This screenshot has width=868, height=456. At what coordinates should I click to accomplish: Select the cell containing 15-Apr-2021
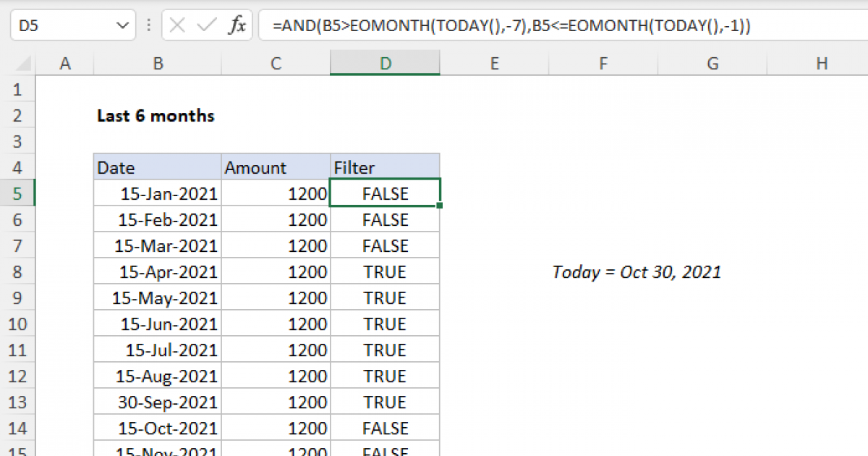click(158, 272)
